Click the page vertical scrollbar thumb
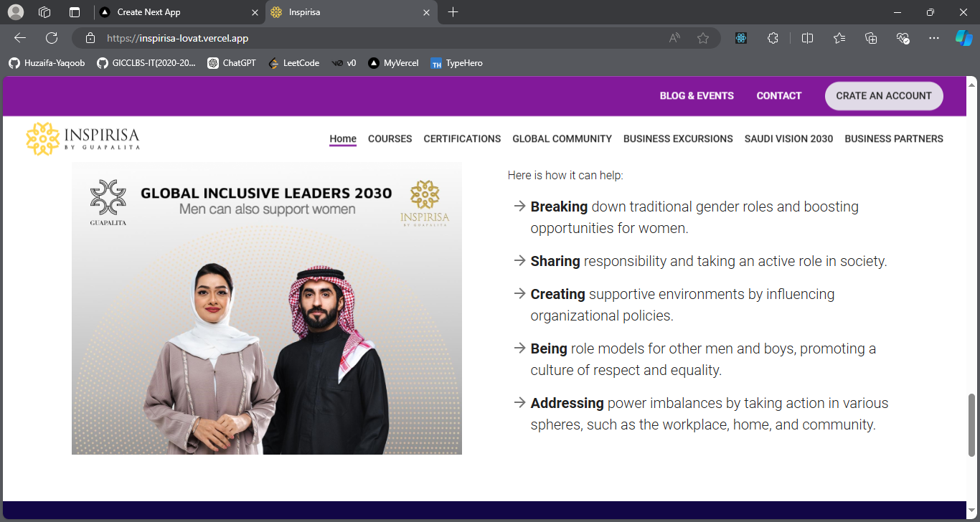This screenshot has width=980, height=522. [x=972, y=424]
